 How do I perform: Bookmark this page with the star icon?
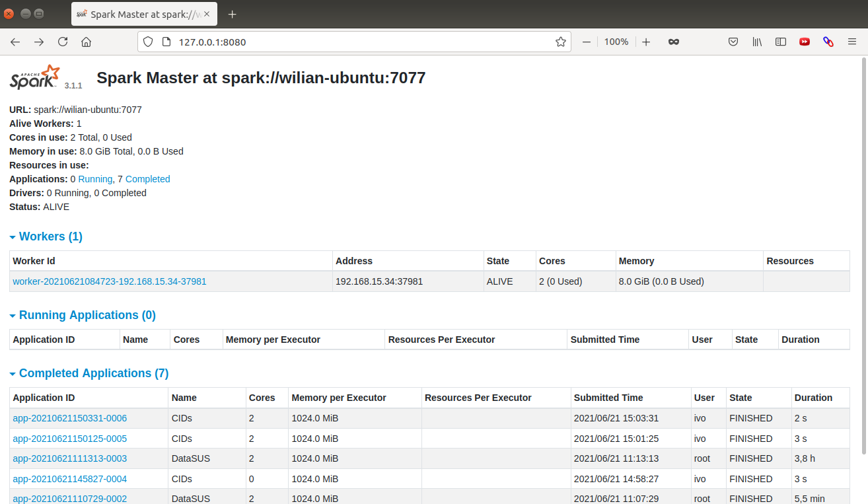click(x=561, y=42)
